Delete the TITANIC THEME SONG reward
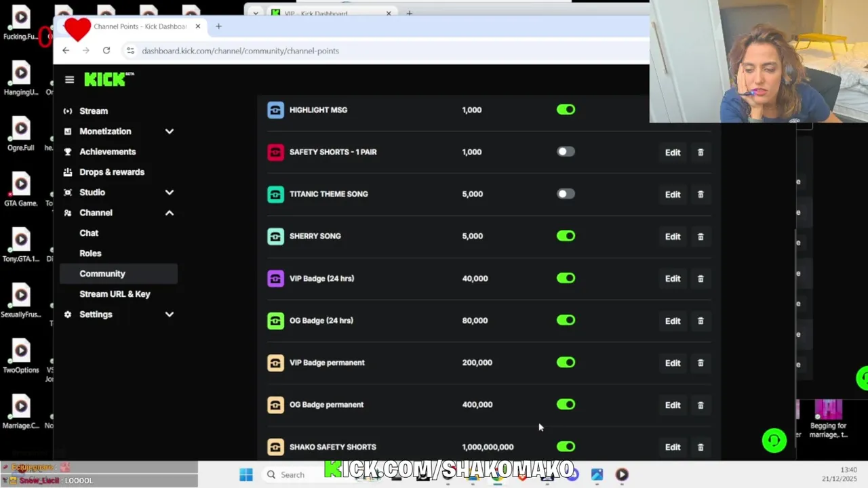 (x=701, y=195)
